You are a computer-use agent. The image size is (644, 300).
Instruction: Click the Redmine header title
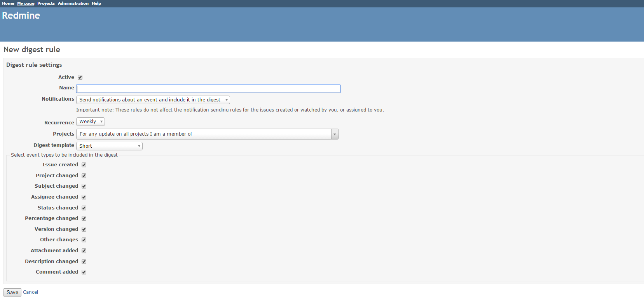21,16
